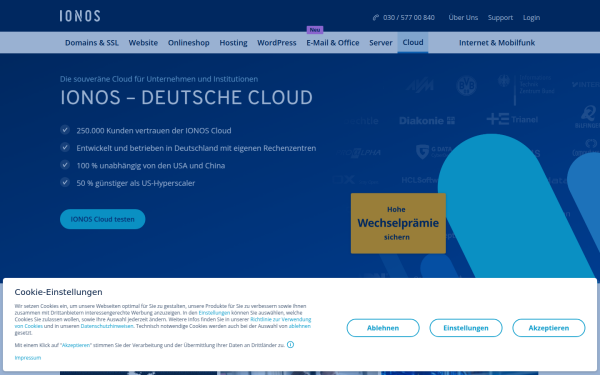Open the Impressum link

click(x=28, y=358)
